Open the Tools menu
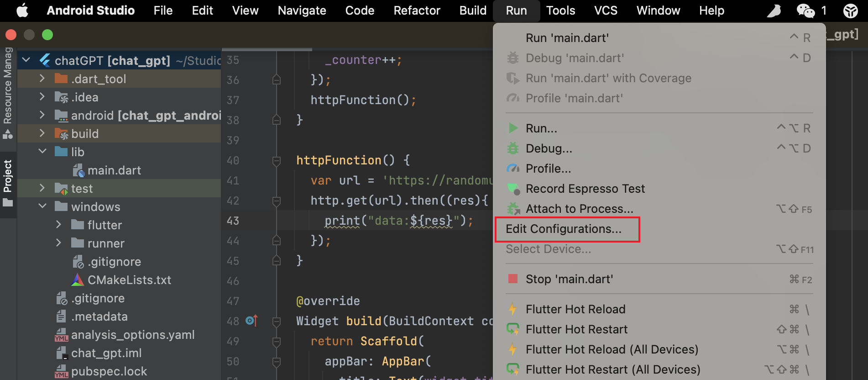 [x=560, y=11]
